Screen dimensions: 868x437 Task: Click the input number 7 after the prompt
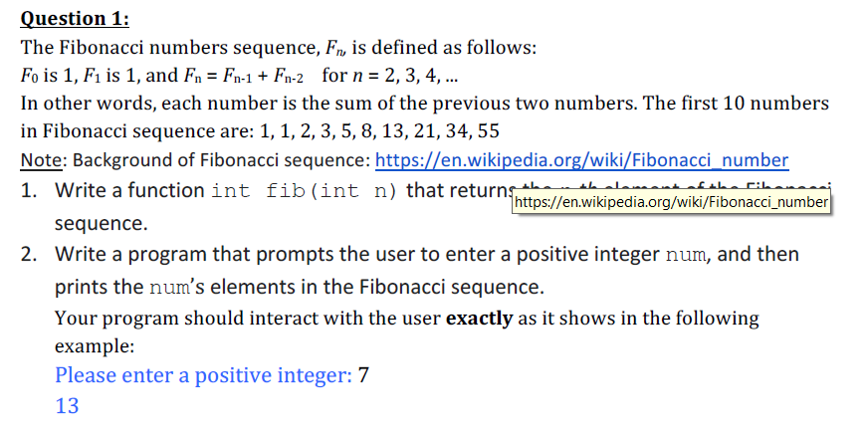pyautogui.click(x=363, y=375)
